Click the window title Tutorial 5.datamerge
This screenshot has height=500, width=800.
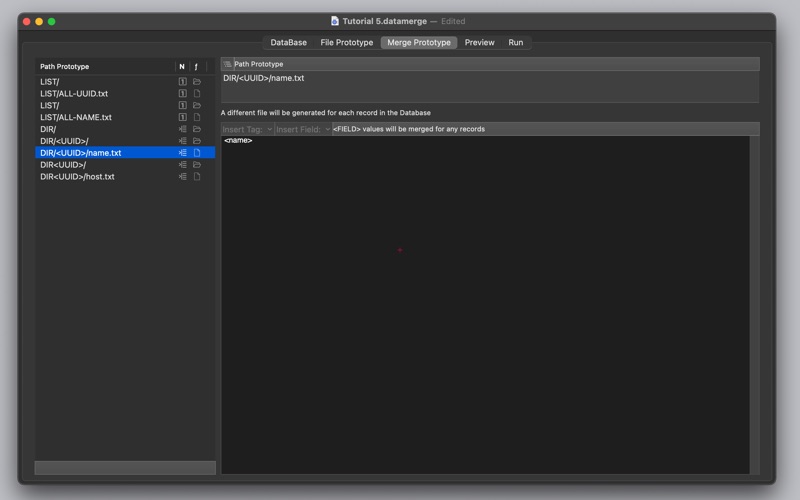pyautogui.click(x=385, y=21)
